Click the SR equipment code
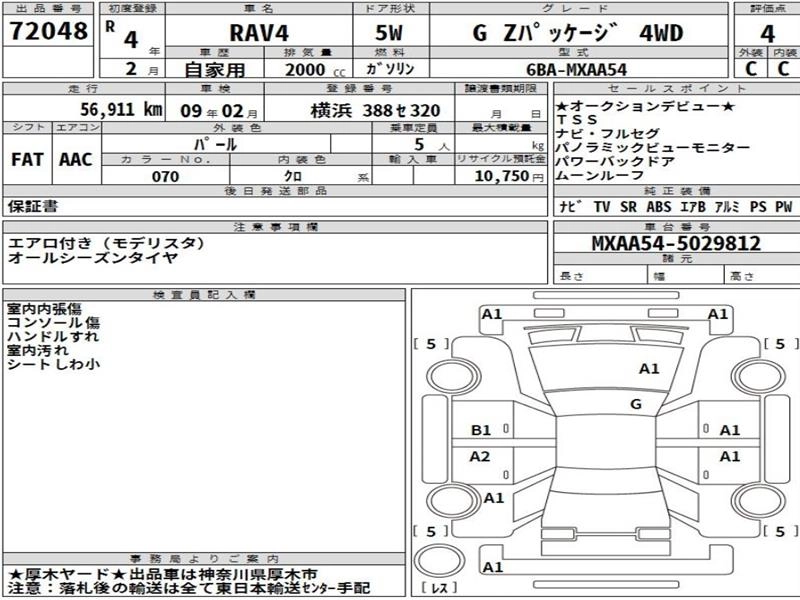Viewport: 800px width, 600px height. pos(629,207)
